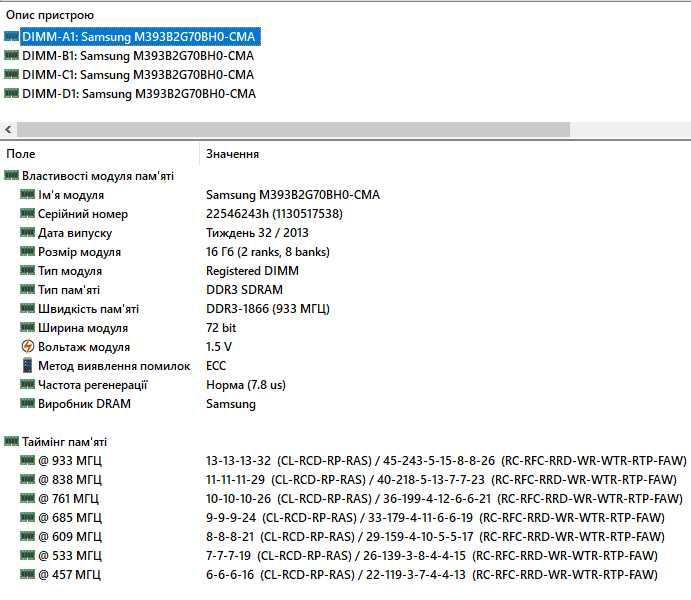The width and height of the screenshot is (691, 600).
Task: Select value Норма (7.8 us)
Action: coord(246,385)
